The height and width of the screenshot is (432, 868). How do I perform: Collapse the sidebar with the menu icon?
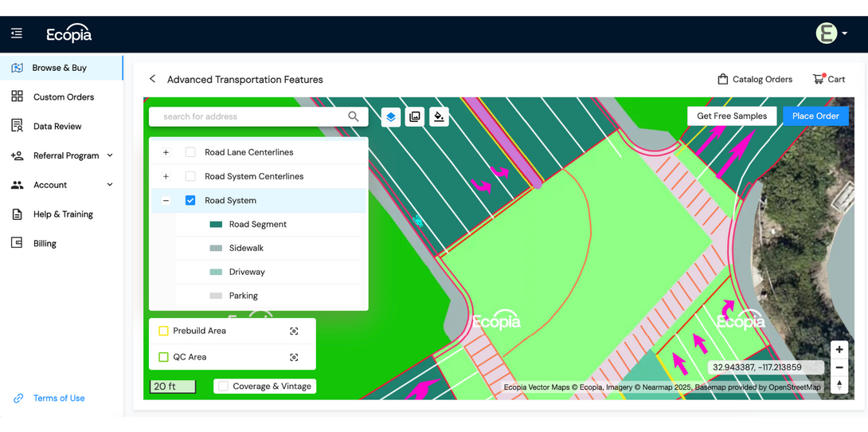17,33
